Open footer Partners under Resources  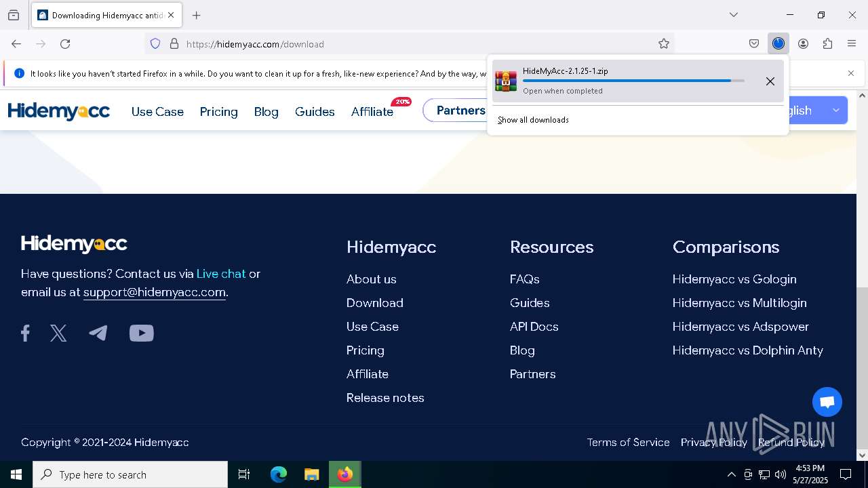[x=533, y=374]
